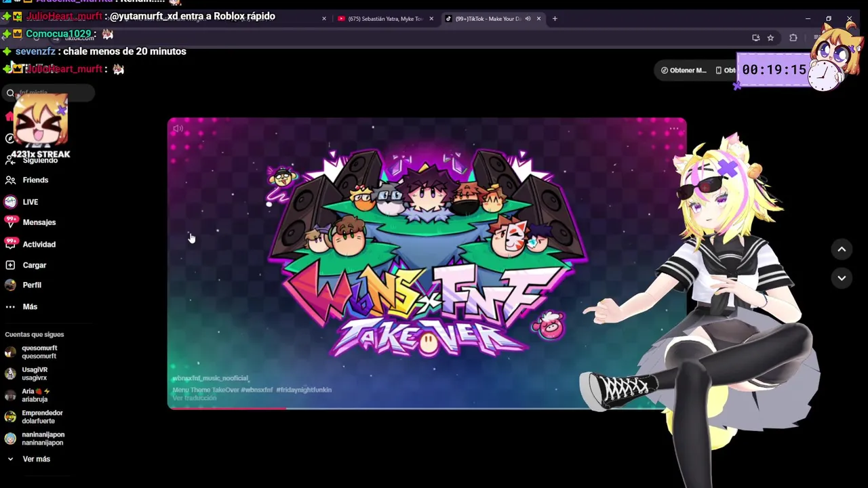Go to Perfil in the sidebar
The height and width of the screenshot is (488, 868).
pyautogui.click(x=32, y=285)
